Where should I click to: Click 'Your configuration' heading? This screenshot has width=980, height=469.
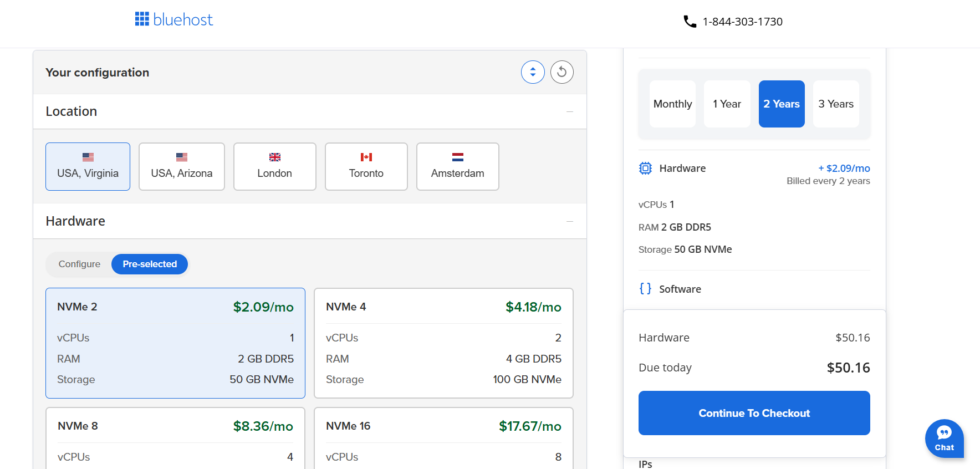[97, 73]
